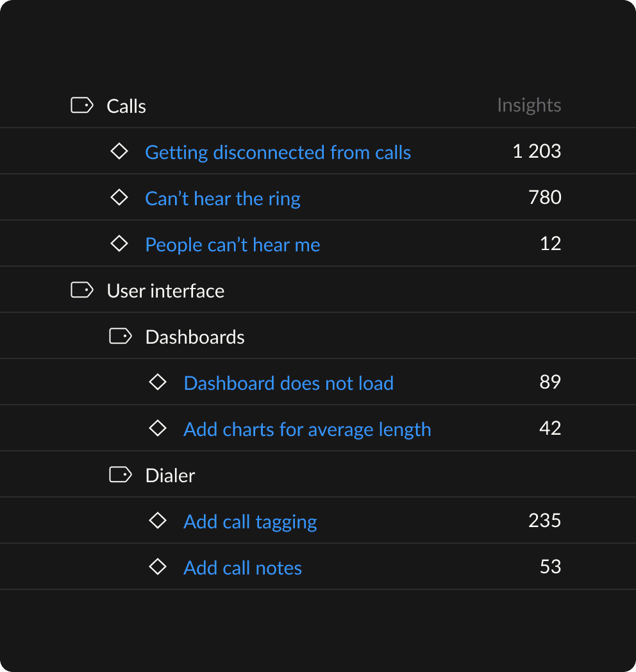This screenshot has width=636, height=672.
Task: Click diamond icon beside Add call notes
Action: pyautogui.click(x=158, y=567)
